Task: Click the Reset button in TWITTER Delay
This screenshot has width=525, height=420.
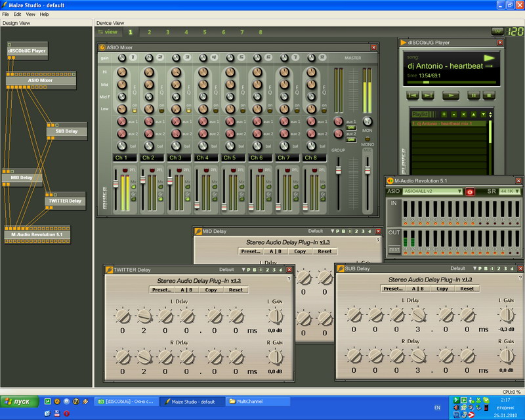Action: pos(236,289)
